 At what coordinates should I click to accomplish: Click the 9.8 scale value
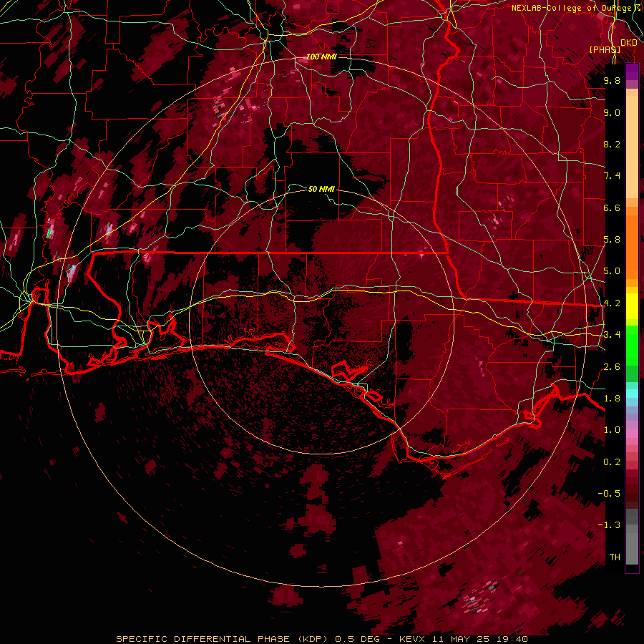(612, 80)
